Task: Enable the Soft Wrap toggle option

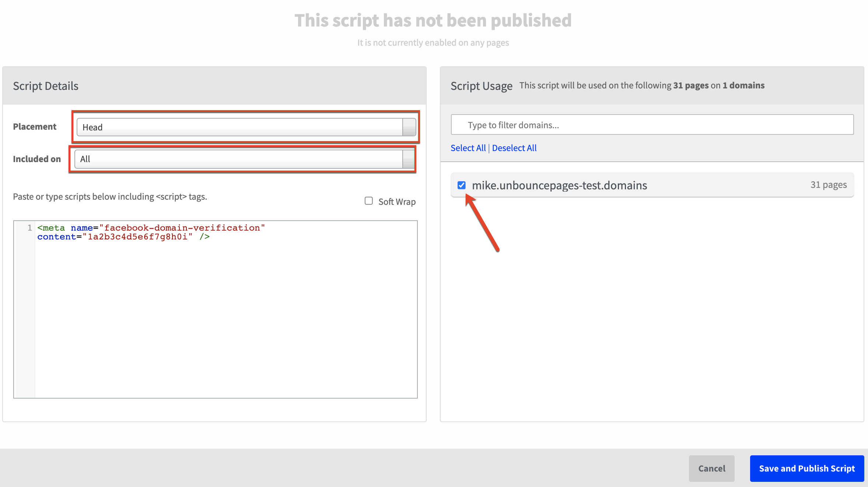Action: [368, 200]
